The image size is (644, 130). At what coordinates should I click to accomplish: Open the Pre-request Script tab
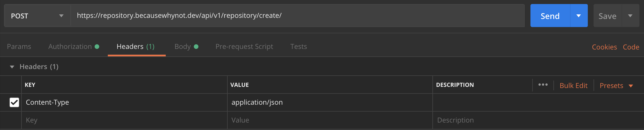click(x=244, y=47)
